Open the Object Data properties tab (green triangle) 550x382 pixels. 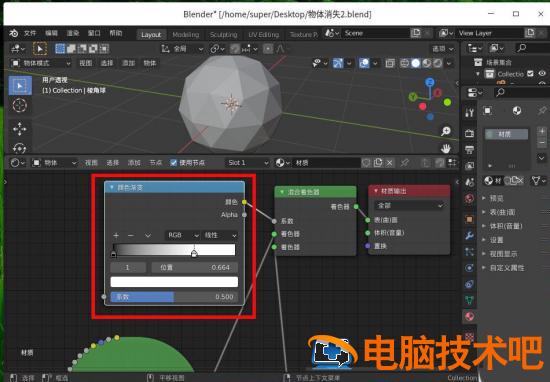pyautogui.click(x=469, y=300)
